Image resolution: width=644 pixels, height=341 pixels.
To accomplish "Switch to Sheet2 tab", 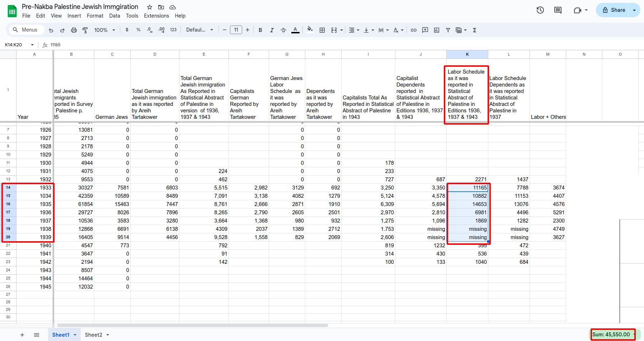I will pyautogui.click(x=97, y=335).
